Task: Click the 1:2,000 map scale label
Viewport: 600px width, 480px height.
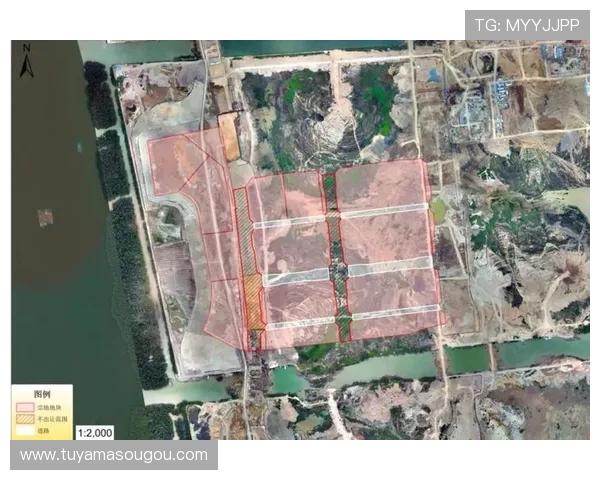Action: [96, 432]
